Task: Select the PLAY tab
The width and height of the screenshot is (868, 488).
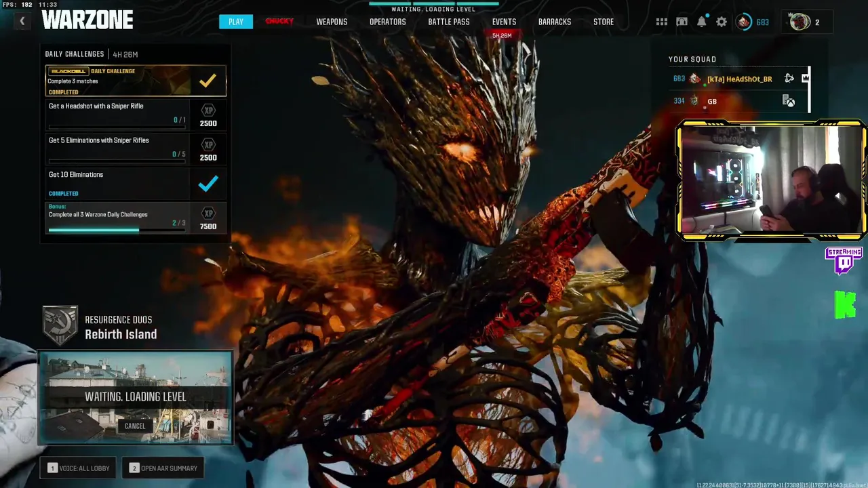Action: tap(236, 22)
